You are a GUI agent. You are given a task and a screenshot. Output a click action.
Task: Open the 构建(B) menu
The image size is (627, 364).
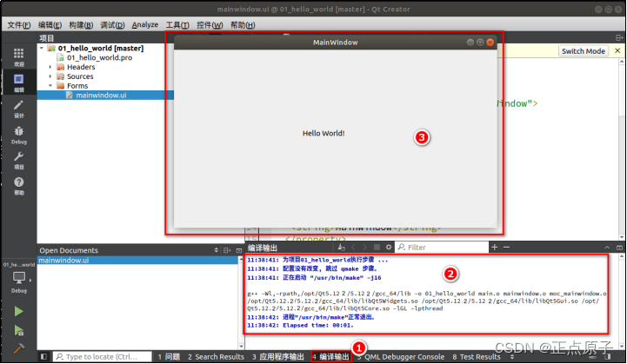(x=81, y=25)
